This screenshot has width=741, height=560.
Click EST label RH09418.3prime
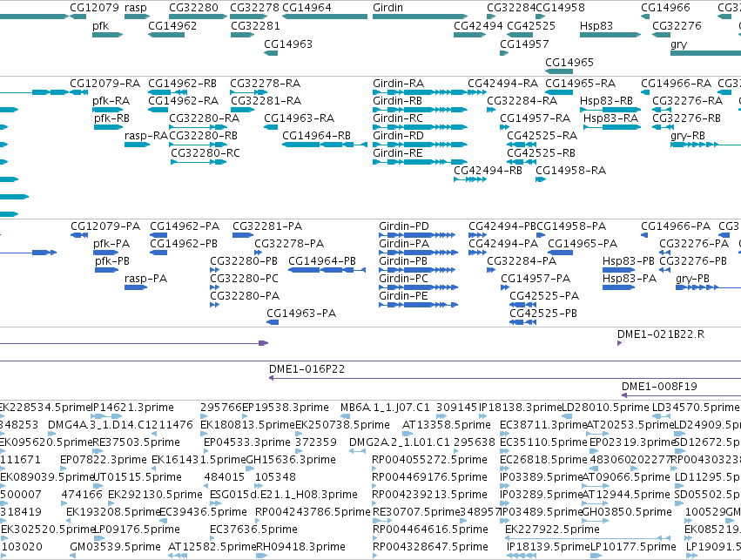point(300,547)
